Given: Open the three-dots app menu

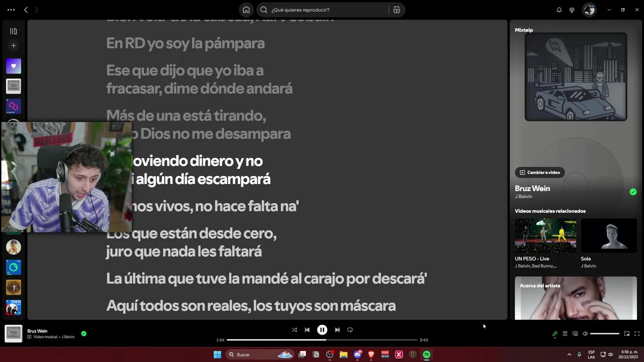Looking at the screenshot, I should pyautogui.click(x=11, y=10).
